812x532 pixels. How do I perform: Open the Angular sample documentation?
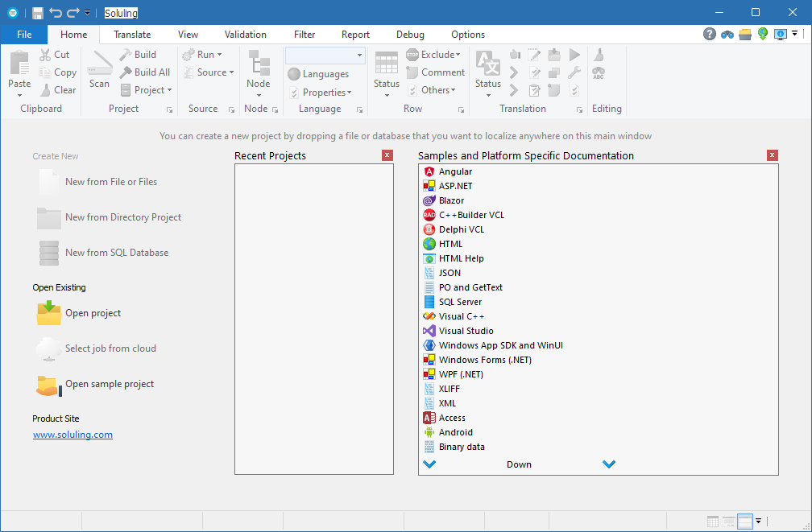pyautogui.click(x=455, y=171)
